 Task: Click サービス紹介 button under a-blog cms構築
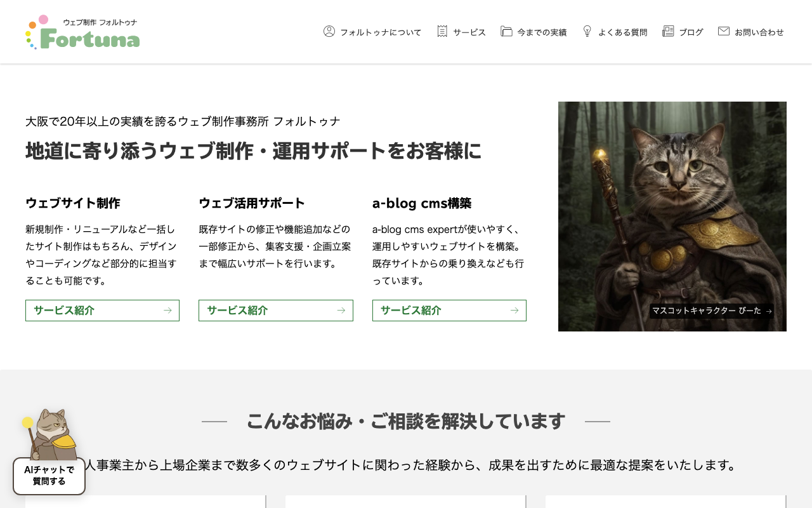click(x=449, y=311)
